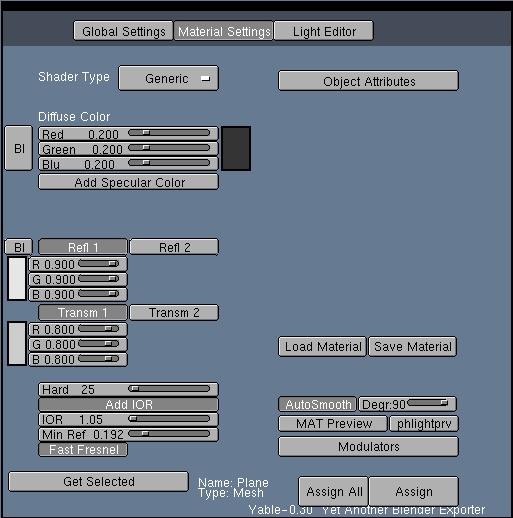Open the Shader Type Generic dropdown
This screenshot has width=513, height=518.
(168, 78)
